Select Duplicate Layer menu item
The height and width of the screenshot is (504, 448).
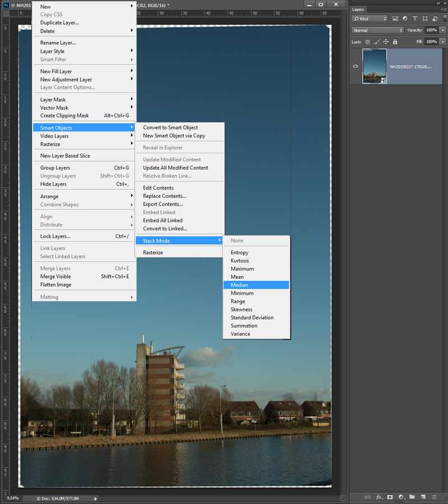pos(83,23)
